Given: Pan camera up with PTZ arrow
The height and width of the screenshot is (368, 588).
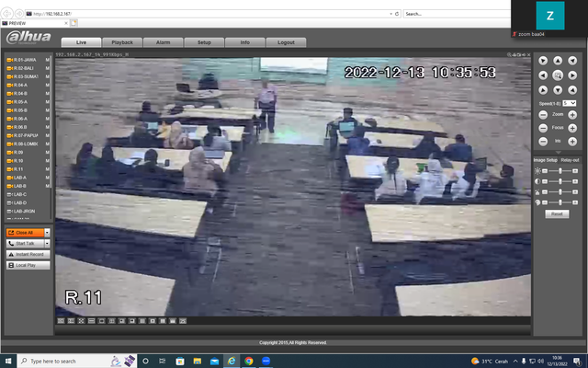Looking at the screenshot, I should (558, 61).
